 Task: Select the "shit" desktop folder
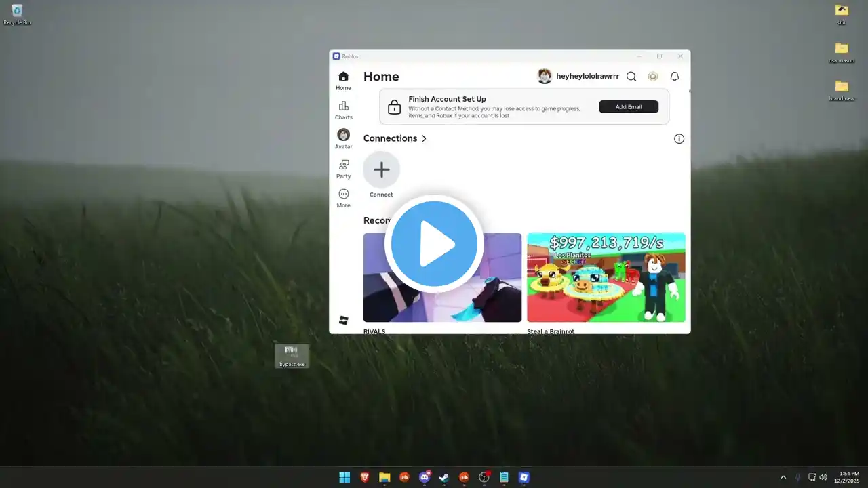pos(842,14)
